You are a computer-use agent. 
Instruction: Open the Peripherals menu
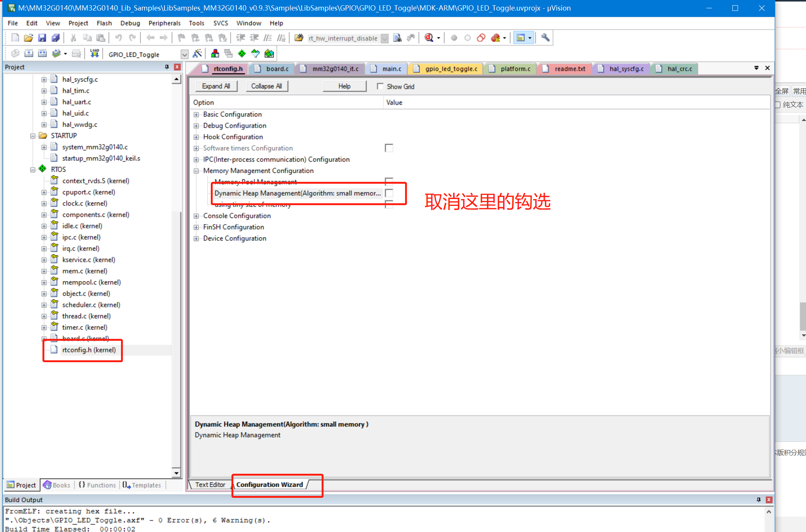164,23
